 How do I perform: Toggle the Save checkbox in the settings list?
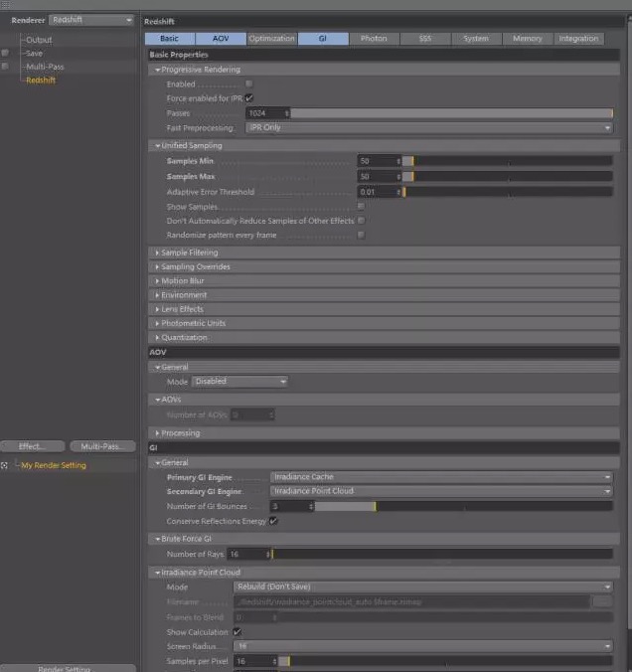point(6,53)
